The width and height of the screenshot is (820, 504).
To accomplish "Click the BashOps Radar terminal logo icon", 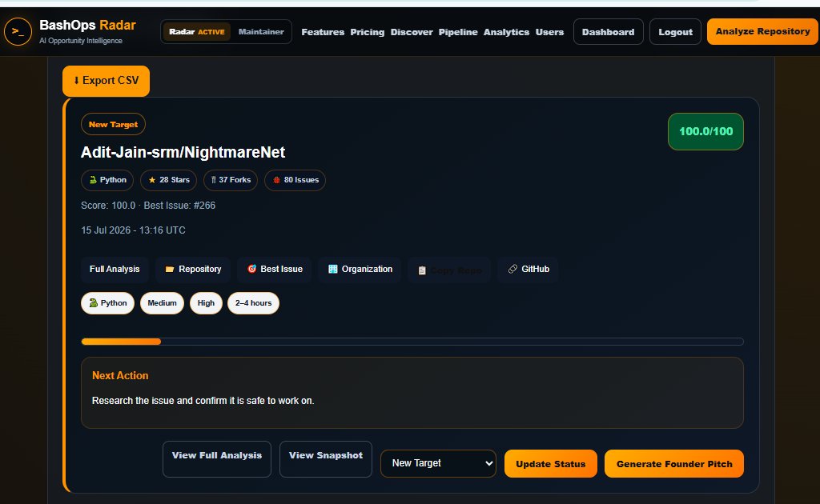I will point(18,31).
